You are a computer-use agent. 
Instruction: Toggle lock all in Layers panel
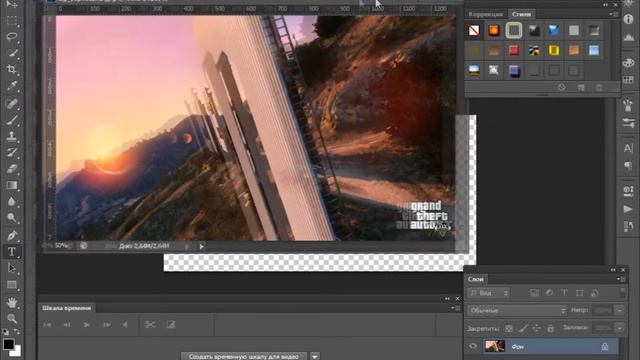pyautogui.click(x=551, y=328)
